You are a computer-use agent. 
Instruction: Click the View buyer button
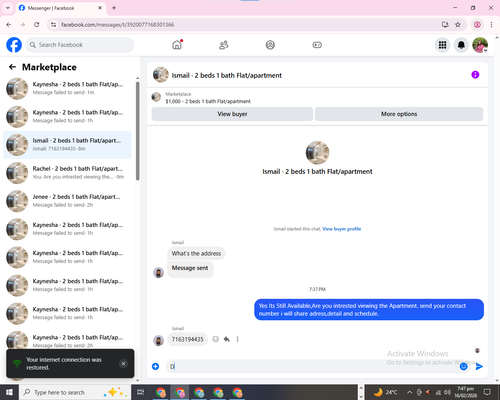[232, 114]
